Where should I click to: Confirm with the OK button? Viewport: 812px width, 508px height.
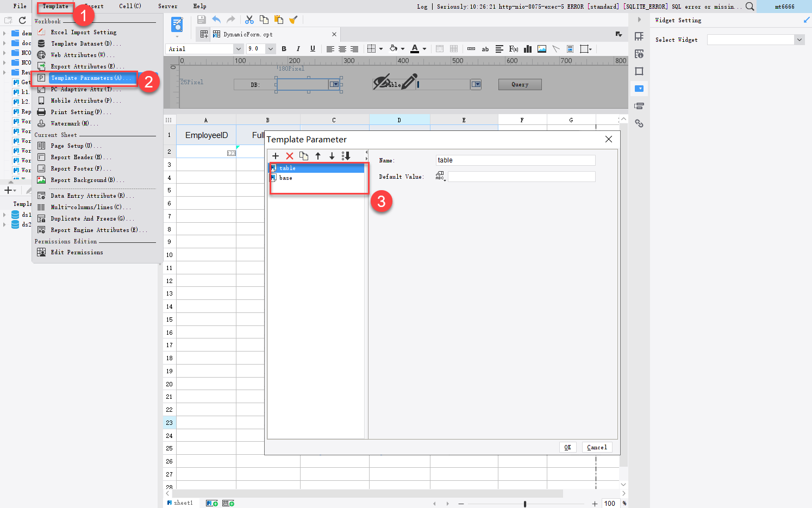(567, 447)
